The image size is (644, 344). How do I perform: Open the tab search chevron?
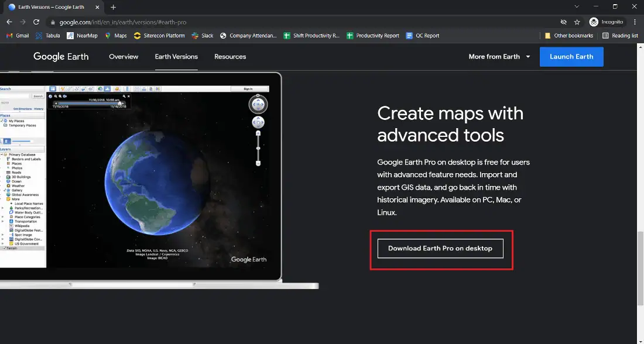(x=577, y=6)
